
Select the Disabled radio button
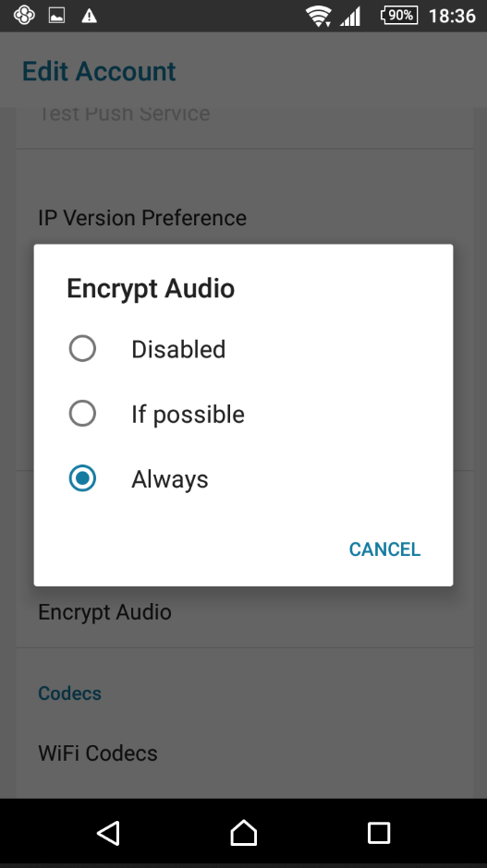pyautogui.click(x=82, y=349)
